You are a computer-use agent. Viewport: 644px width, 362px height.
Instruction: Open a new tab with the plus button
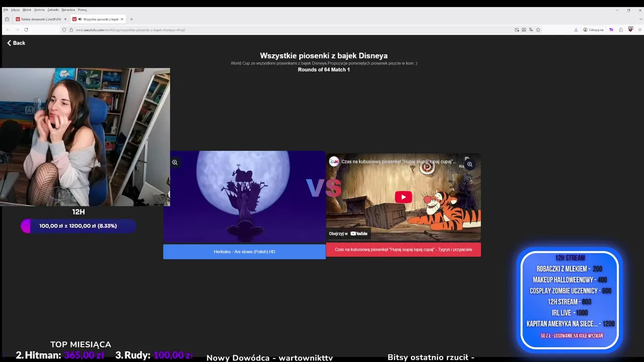[131, 19]
